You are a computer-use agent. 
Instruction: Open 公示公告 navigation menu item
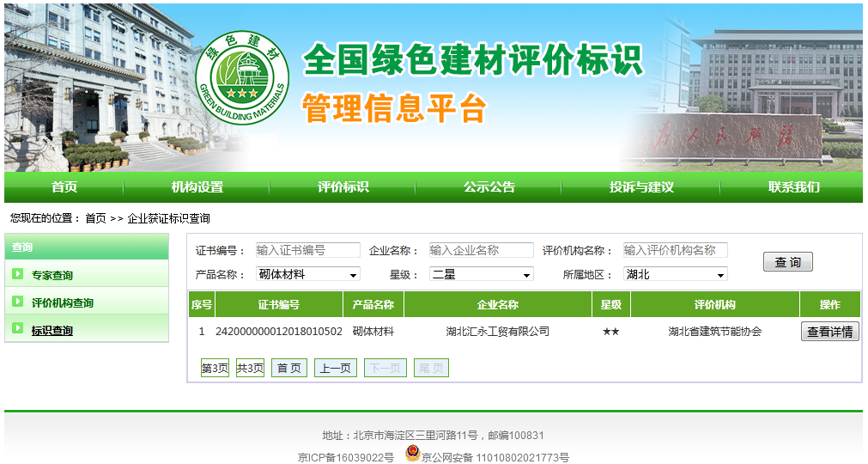tap(489, 187)
